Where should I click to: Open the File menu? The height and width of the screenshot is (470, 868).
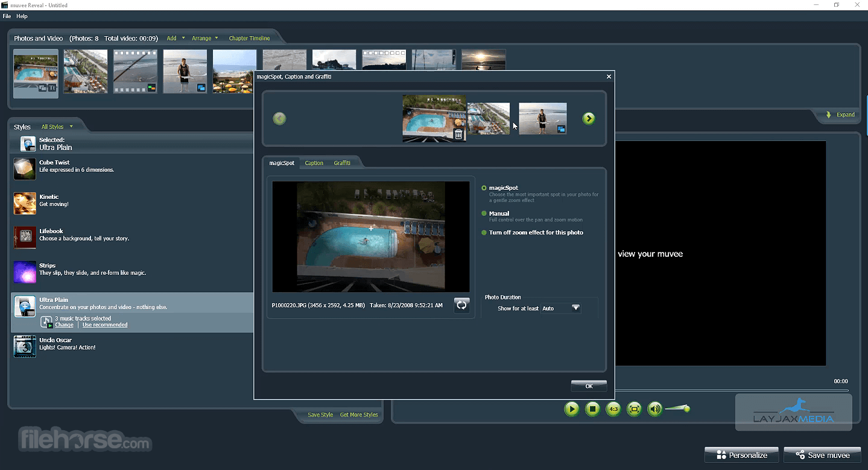(7, 16)
